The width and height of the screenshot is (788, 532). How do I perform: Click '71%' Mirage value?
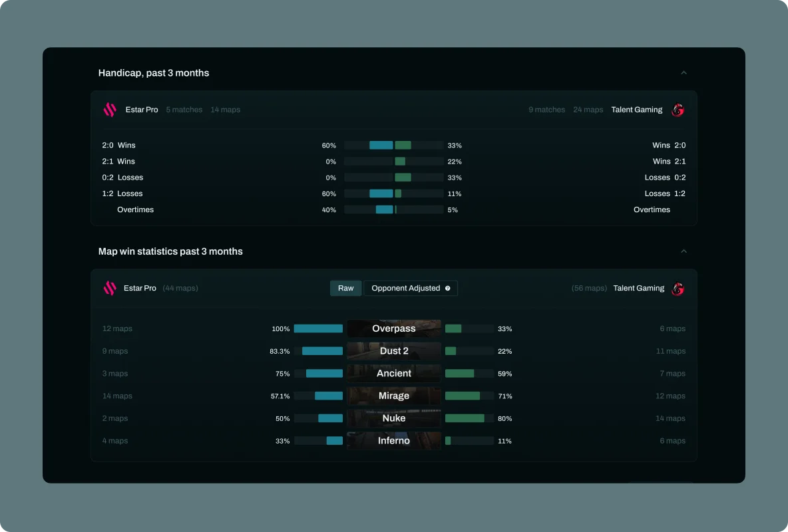(504, 396)
